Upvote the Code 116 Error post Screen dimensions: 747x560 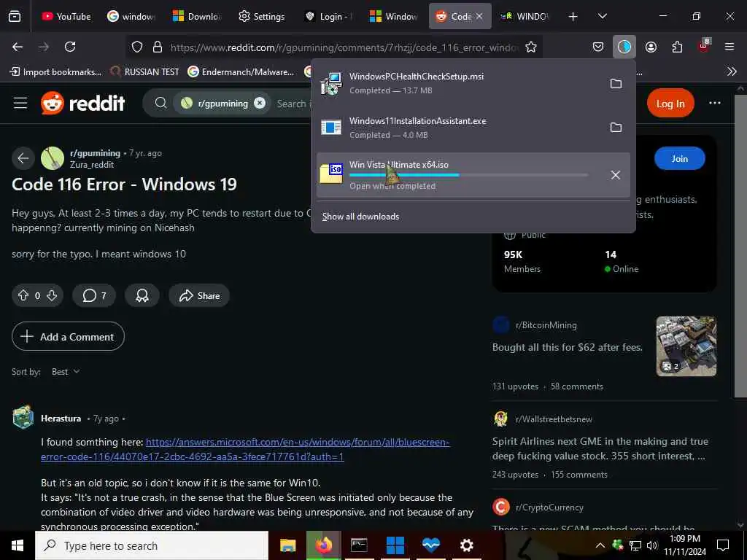click(x=23, y=296)
